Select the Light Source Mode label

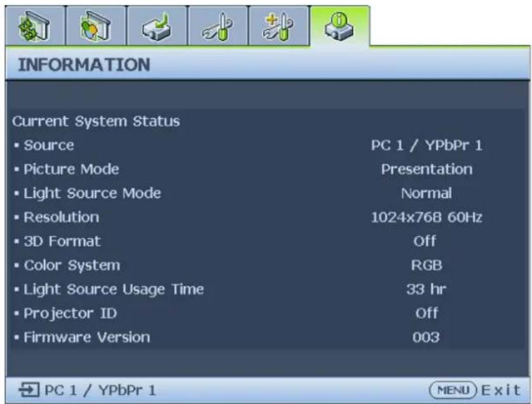click(92, 193)
